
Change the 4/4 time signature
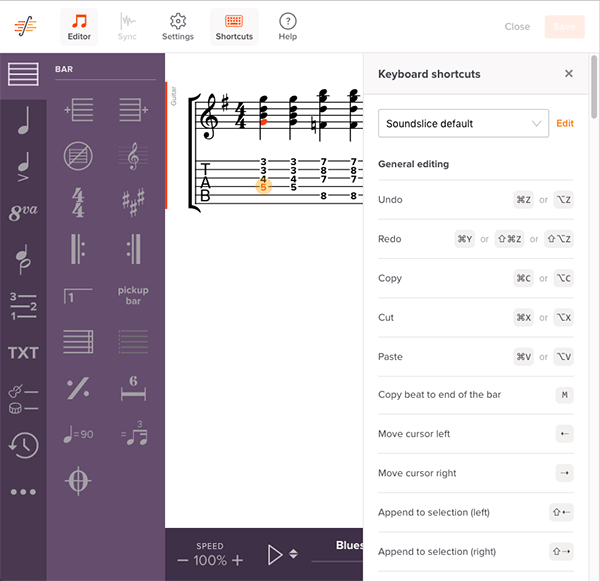pos(78,202)
